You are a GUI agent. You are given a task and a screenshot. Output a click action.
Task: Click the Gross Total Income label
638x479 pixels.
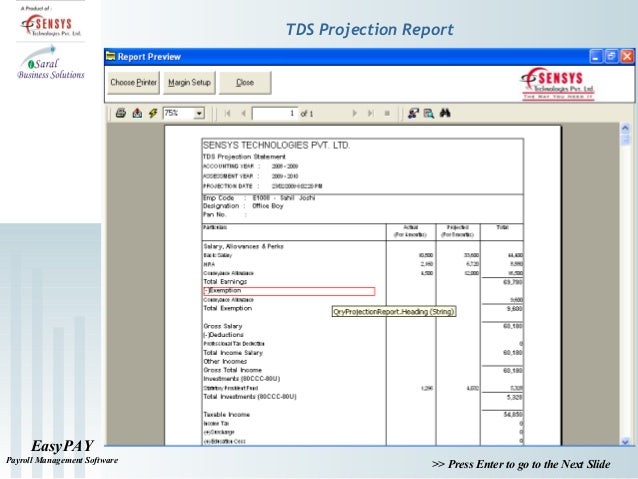point(232,370)
